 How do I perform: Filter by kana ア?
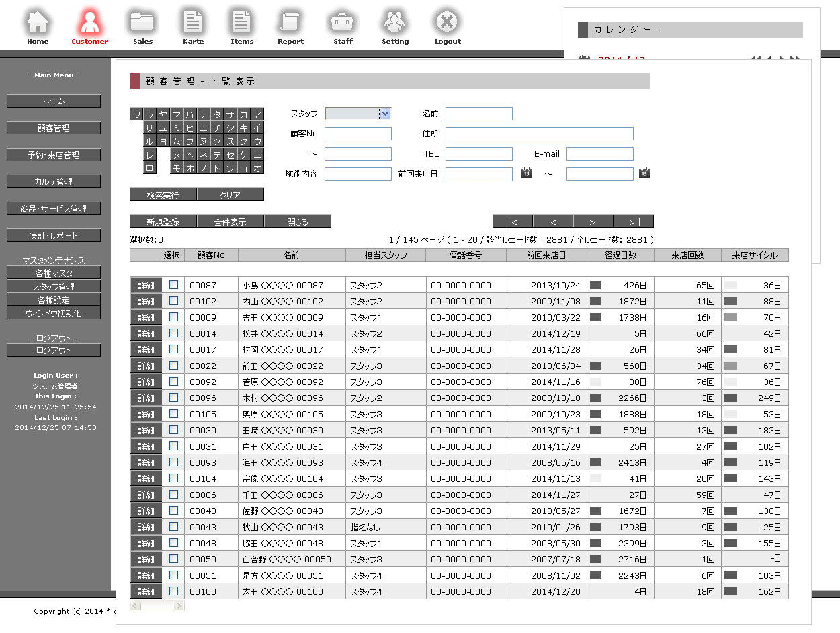pos(257,114)
